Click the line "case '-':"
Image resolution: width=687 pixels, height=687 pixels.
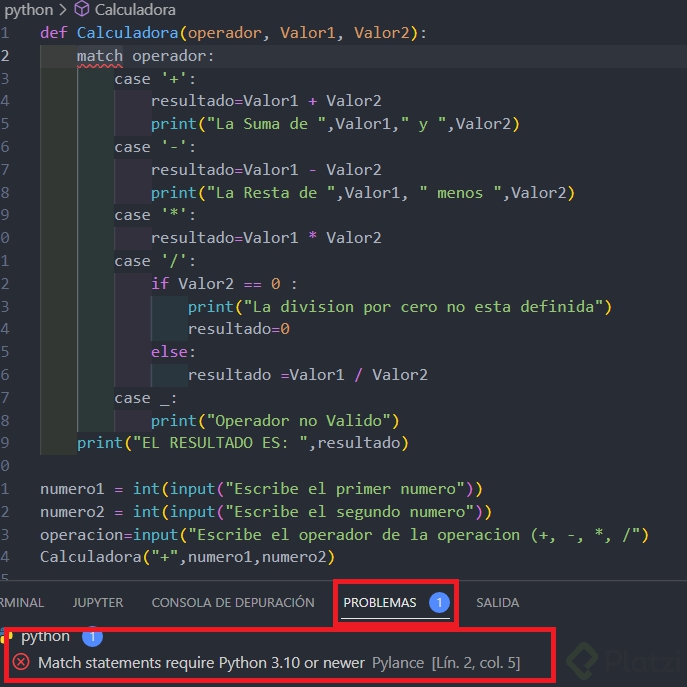(155, 147)
